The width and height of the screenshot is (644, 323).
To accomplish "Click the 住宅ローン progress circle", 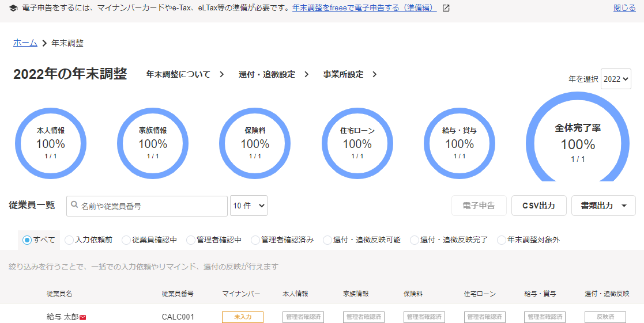I will click(357, 143).
